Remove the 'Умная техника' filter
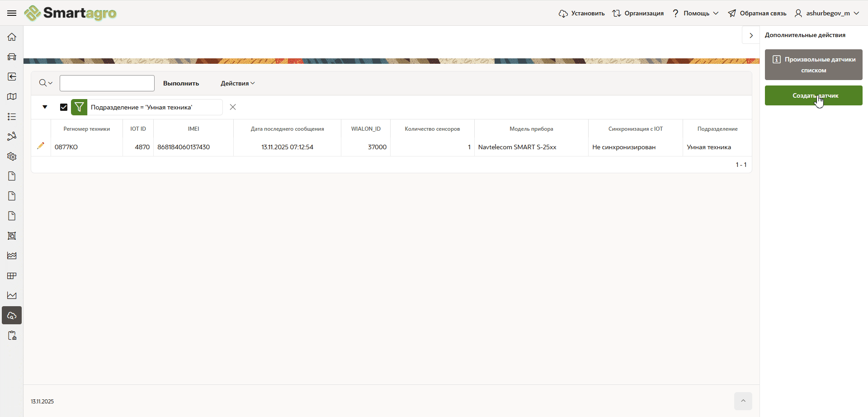The width and height of the screenshot is (868, 417). pyautogui.click(x=233, y=107)
